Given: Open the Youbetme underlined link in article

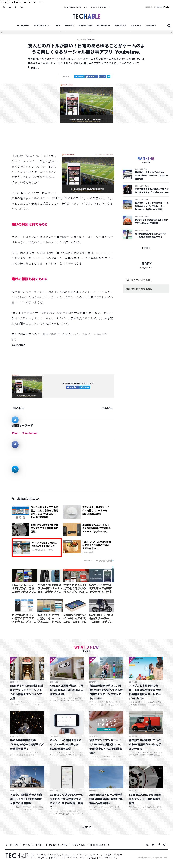Looking at the screenshot, I should tap(18, 345).
